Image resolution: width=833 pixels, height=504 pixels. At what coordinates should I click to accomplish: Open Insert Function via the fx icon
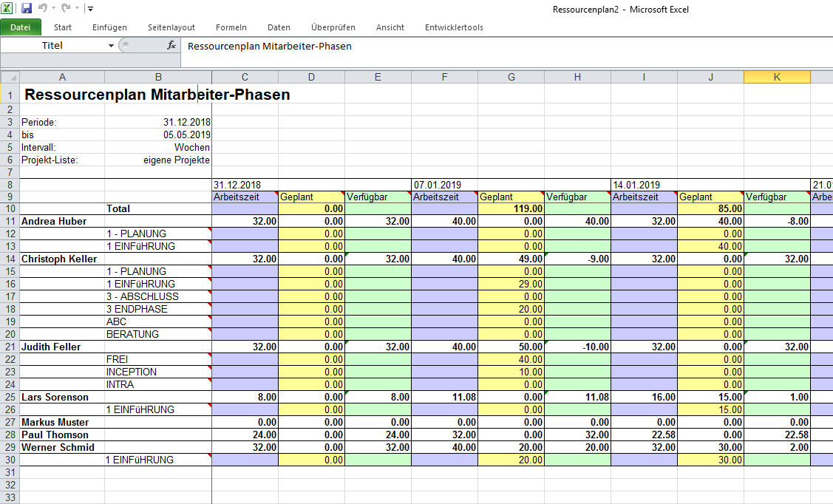coord(172,46)
